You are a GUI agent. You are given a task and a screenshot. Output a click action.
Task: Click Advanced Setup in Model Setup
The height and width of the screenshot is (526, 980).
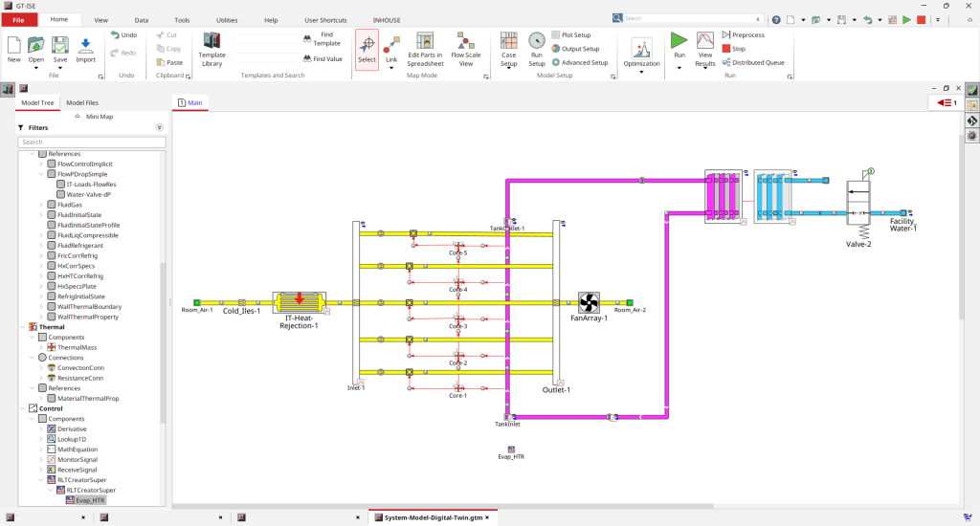[580, 62]
